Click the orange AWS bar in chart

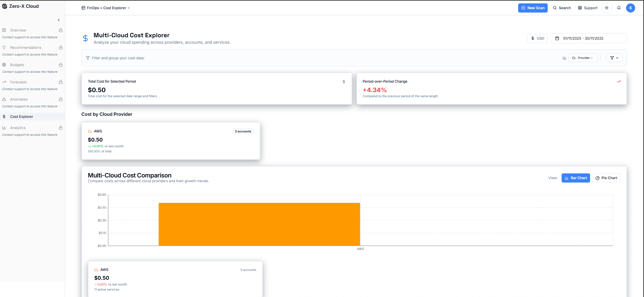(x=259, y=224)
